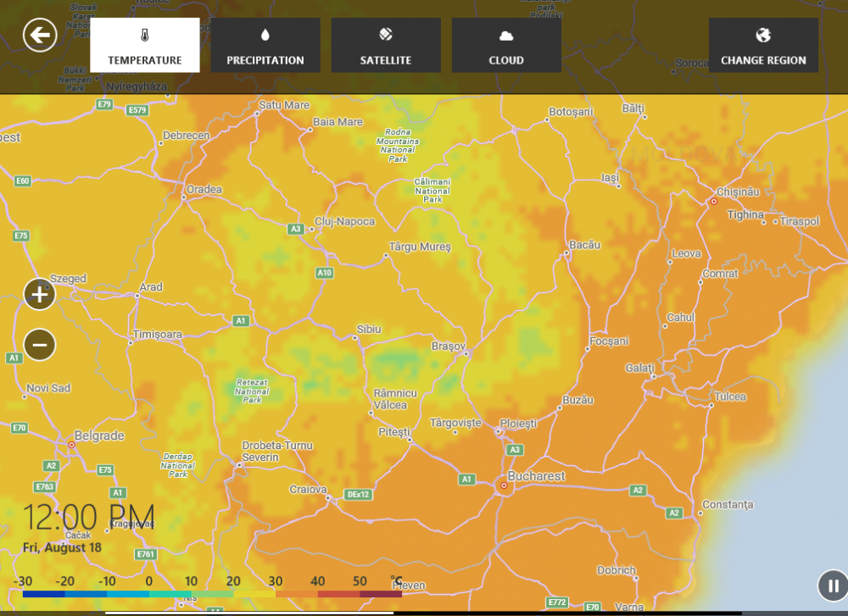Open the Satellite map tab

(x=386, y=46)
